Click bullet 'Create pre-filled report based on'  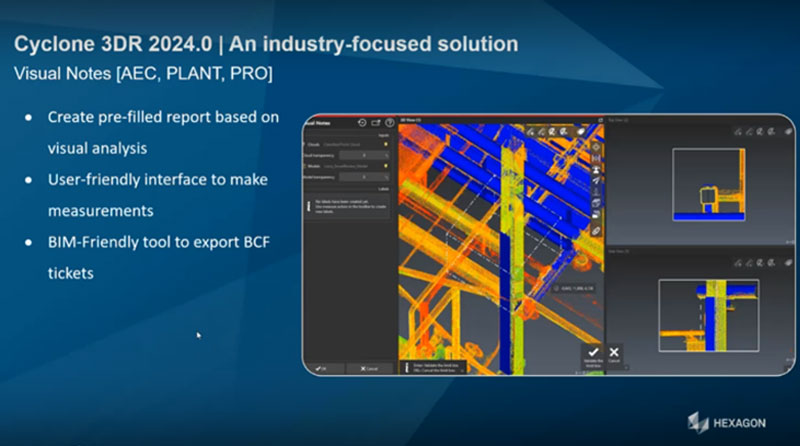click(x=163, y=117)
